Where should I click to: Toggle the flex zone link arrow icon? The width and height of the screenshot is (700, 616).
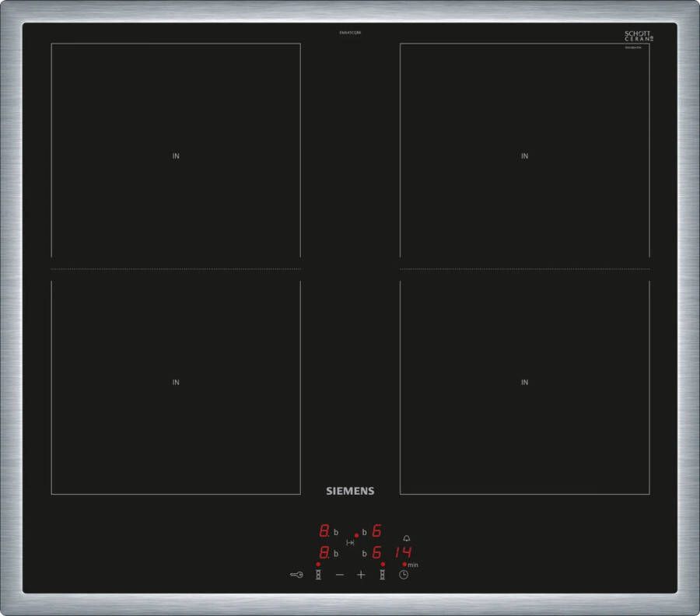[350, 542]
